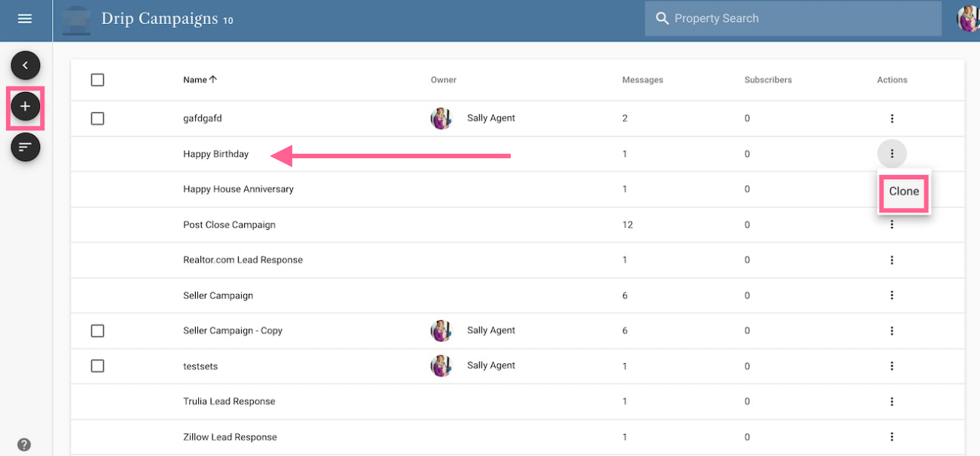Expand actions menu for Zillow Lead Response
Screen dimensions: 980x456
coord(892,437)
